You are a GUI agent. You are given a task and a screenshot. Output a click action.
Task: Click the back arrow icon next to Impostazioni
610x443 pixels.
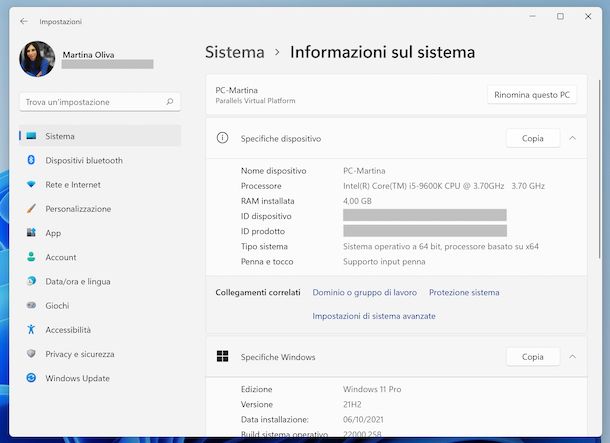(x=24, y=21)
